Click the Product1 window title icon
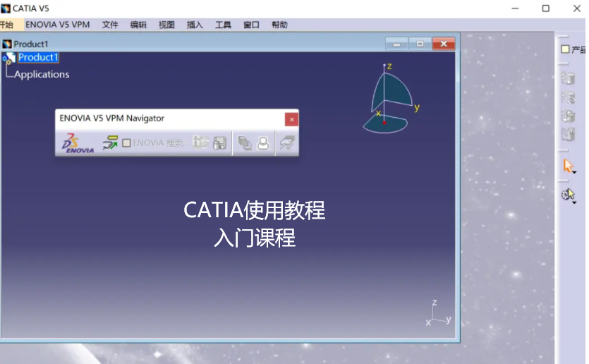This screenshot has width=589, height=364. pos(7,44)
